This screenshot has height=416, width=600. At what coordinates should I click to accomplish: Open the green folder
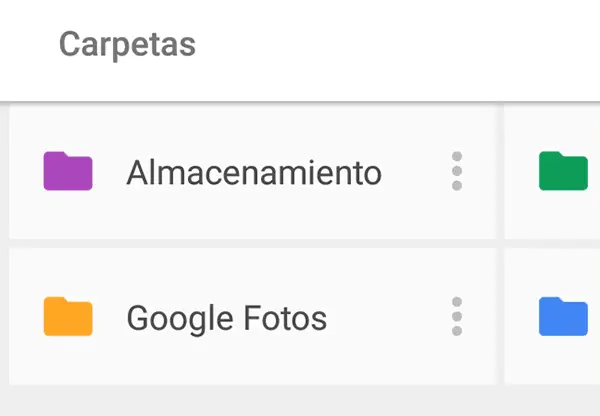(x=563, y=171)
